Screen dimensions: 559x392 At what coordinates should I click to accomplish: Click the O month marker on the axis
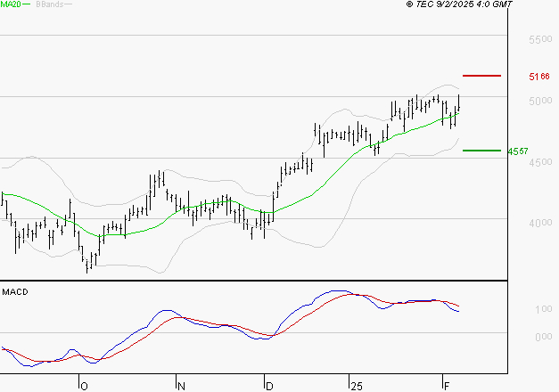[x=84, y=387]
